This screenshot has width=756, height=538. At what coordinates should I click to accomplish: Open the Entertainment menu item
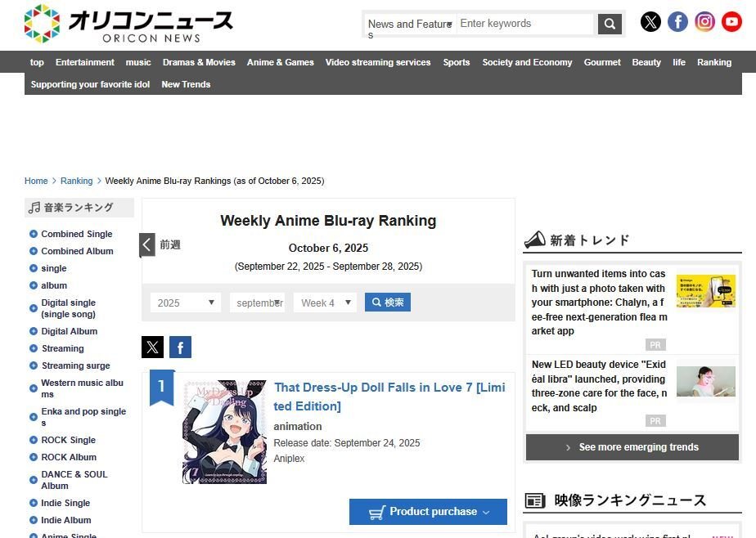[85, 62]
